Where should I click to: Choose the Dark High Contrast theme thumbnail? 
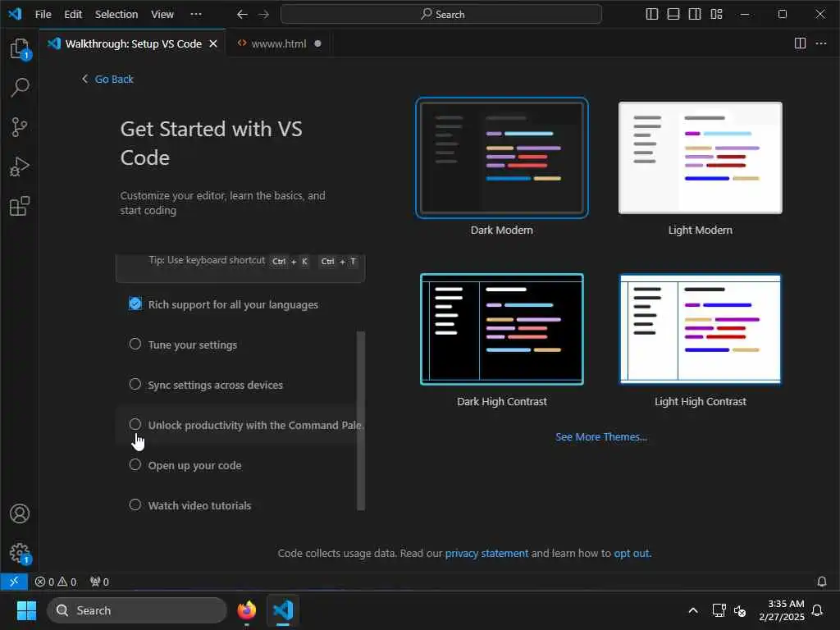click(x=502, y=329)
